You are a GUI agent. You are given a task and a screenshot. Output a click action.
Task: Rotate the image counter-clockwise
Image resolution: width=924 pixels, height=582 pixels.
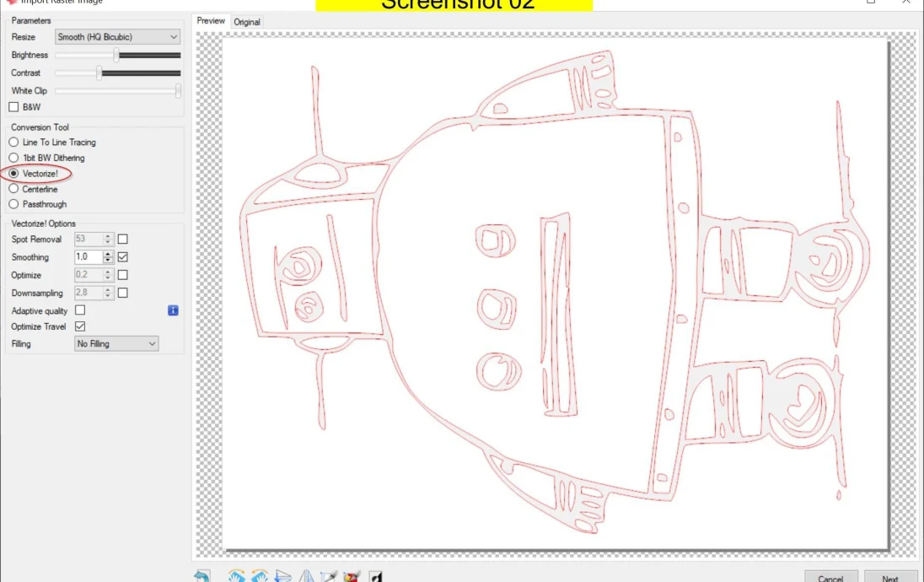point(260,577)
